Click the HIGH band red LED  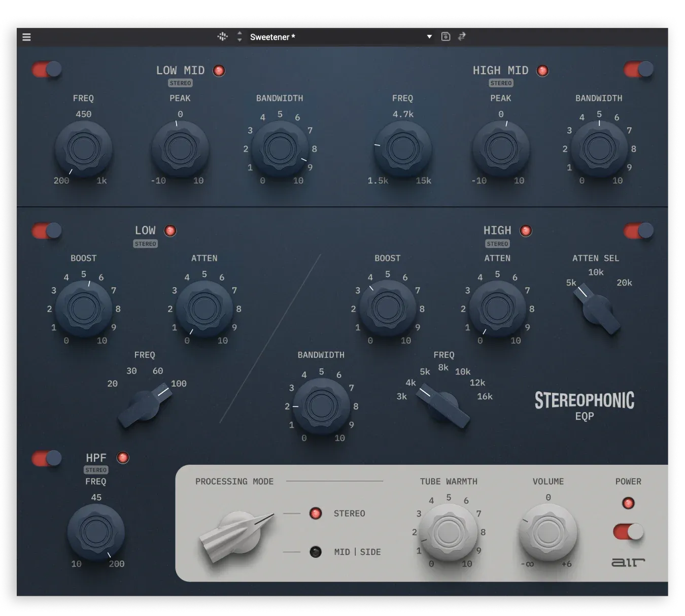click(x=526, y=231)
